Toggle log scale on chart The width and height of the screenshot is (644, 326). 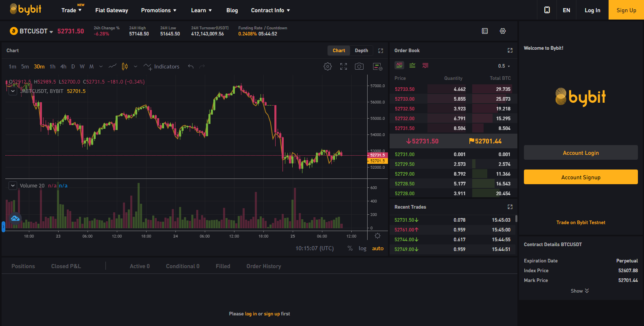[362, 248]
